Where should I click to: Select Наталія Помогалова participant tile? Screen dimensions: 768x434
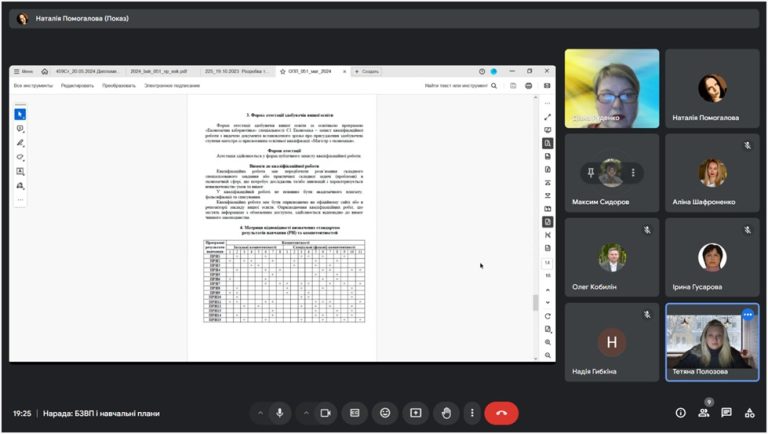[x=712, y=88]
